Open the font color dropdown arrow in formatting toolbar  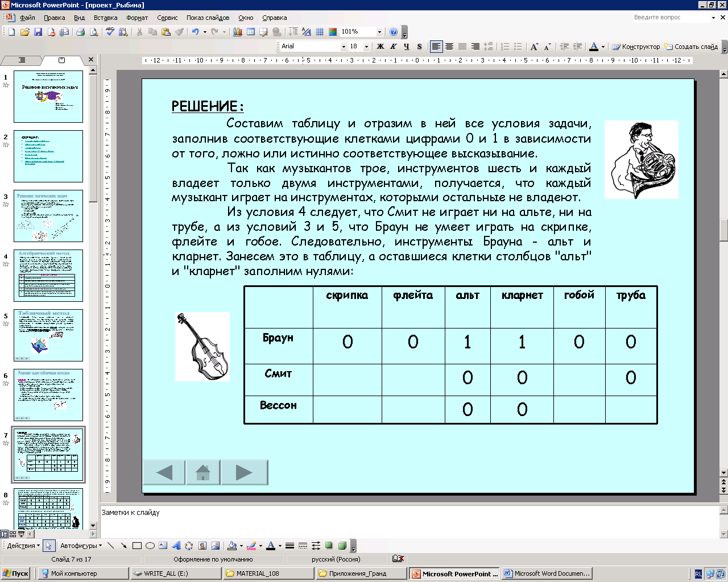pos(603,47)
